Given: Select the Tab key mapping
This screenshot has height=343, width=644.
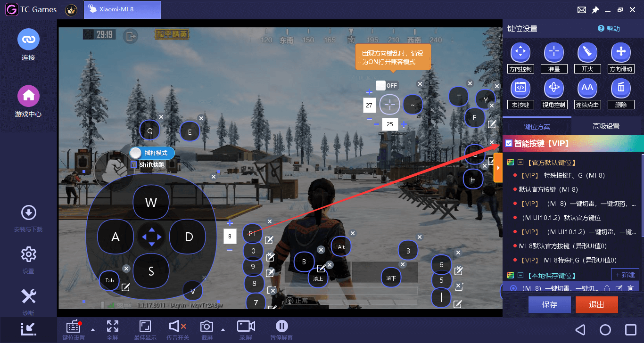Looking at the screenshot, I should [109, 280].
